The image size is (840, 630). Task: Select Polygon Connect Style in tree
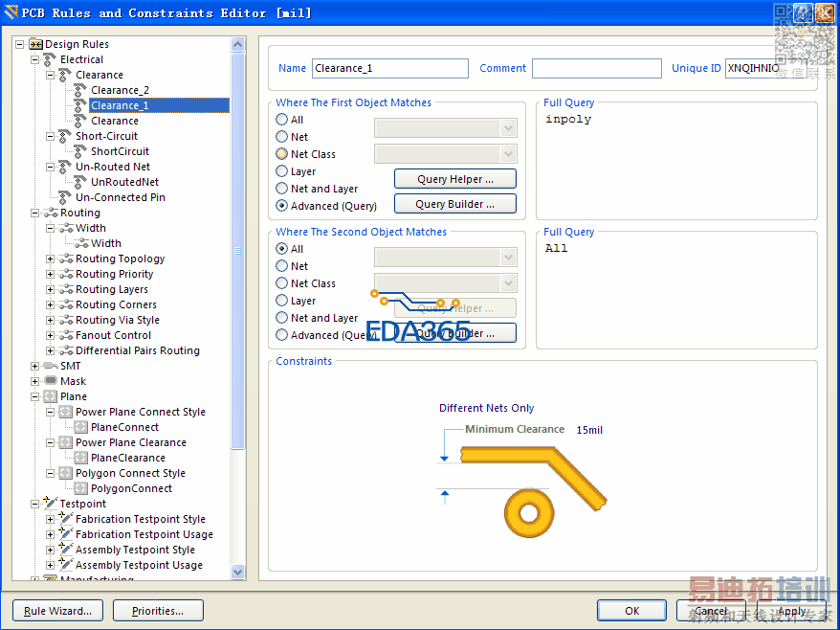130,473
